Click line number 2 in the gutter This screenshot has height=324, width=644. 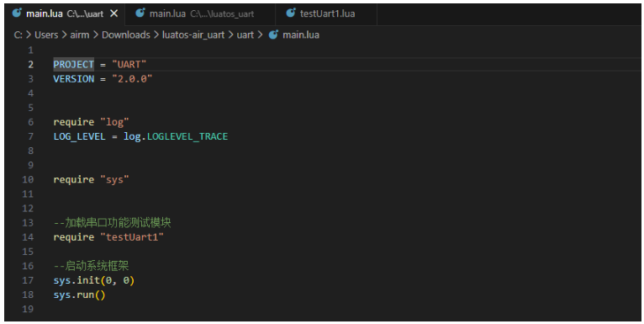point(31,65)
